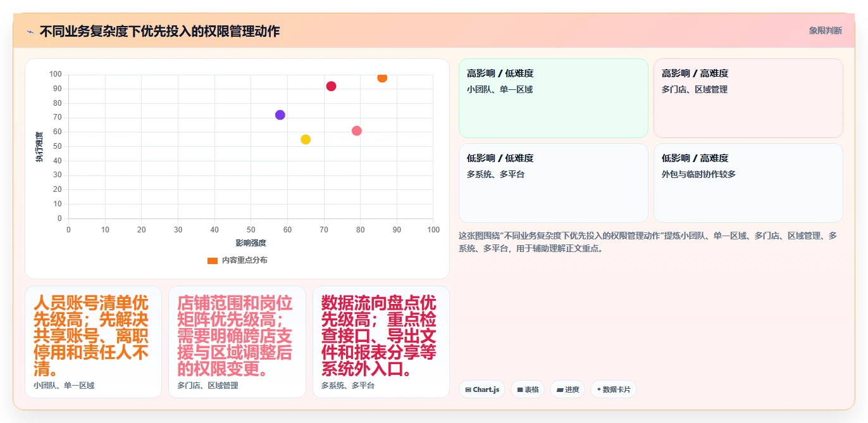Click the 100 tick on the y-axis
This screenshot has width=868, height=423.
(x=56, y=75)
